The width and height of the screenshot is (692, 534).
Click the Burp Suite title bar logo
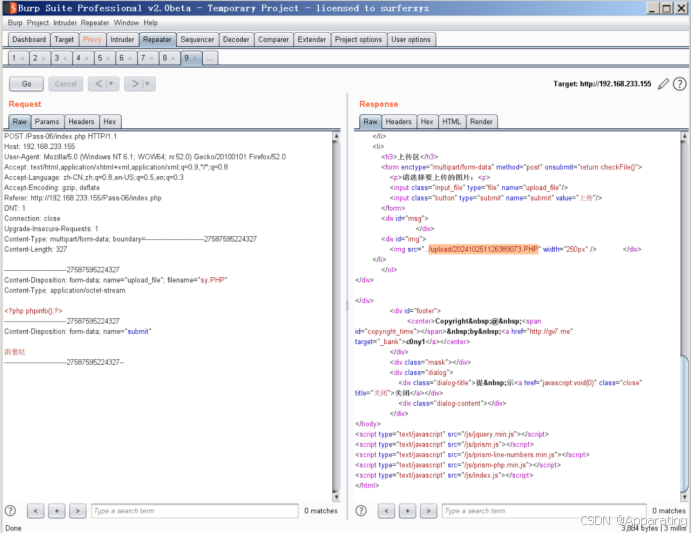click(13, 8)
